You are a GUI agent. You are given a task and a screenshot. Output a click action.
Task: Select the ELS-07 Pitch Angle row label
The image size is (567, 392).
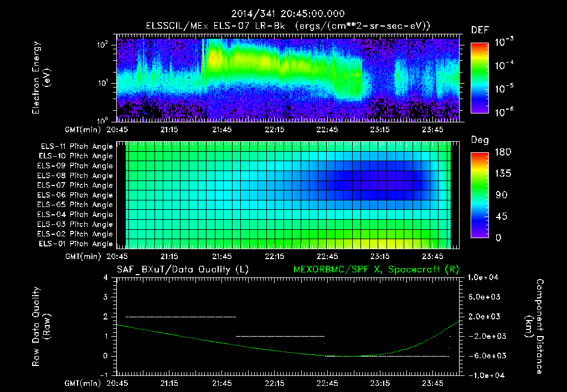coord(75,185)
